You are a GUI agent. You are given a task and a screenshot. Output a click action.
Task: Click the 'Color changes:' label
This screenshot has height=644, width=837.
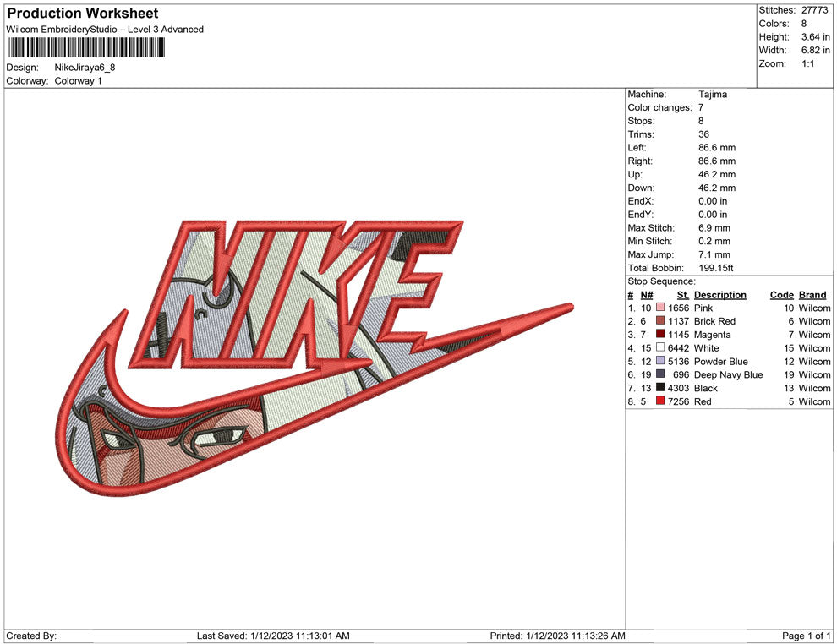pyautogui.click(x=659, y=107)
